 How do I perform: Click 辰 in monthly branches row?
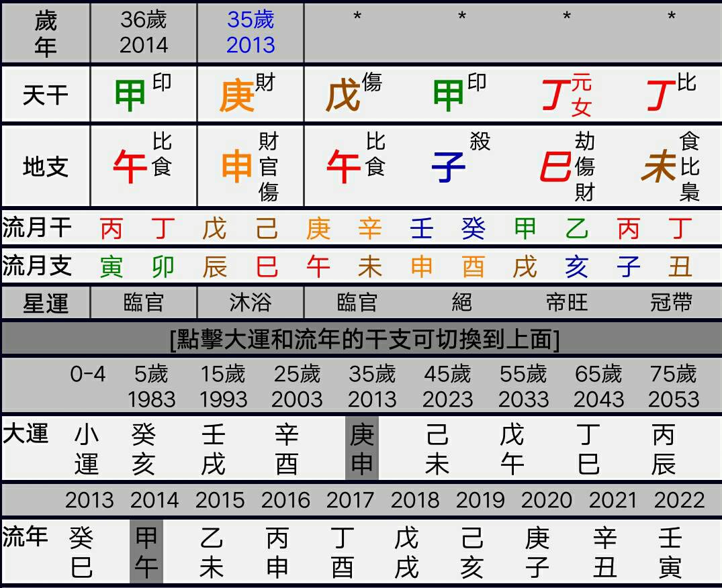click(214, 267)
